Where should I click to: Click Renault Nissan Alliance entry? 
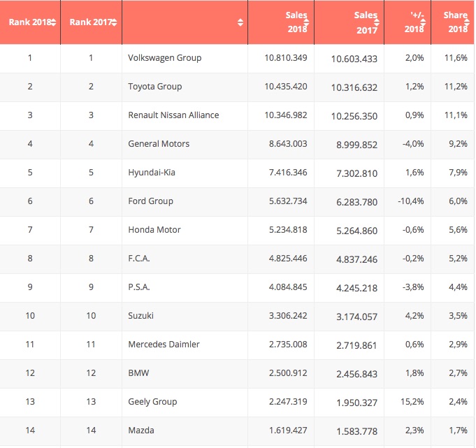pyautogui.click(x=173, y=115)
